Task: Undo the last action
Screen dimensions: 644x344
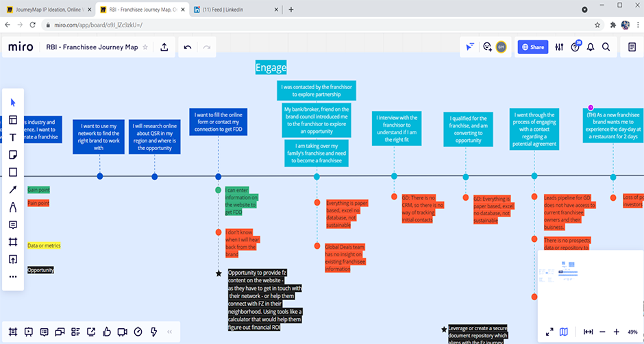Action: 188,47
